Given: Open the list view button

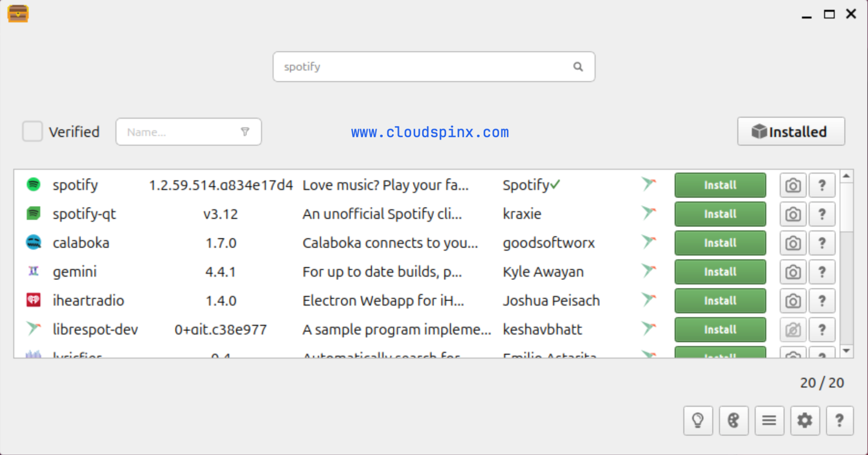Looking at the screenshot, I should (x=769, y=421).
